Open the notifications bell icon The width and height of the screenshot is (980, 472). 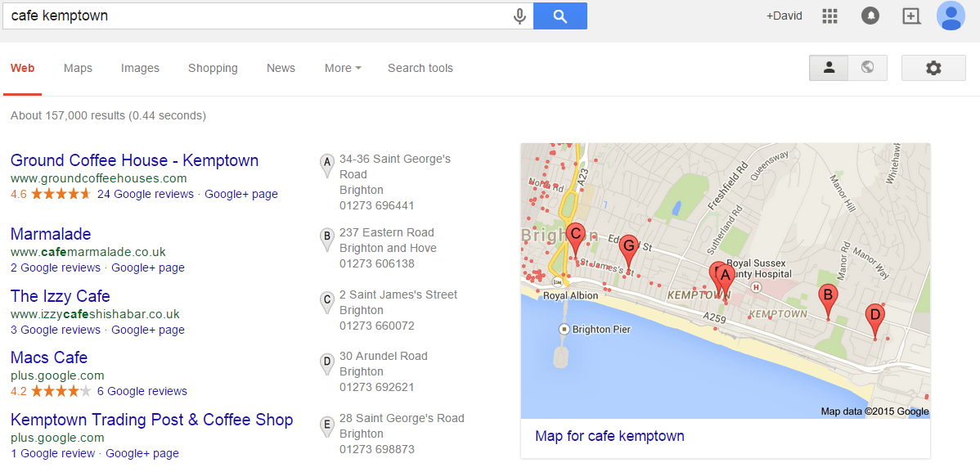[870, 16]
